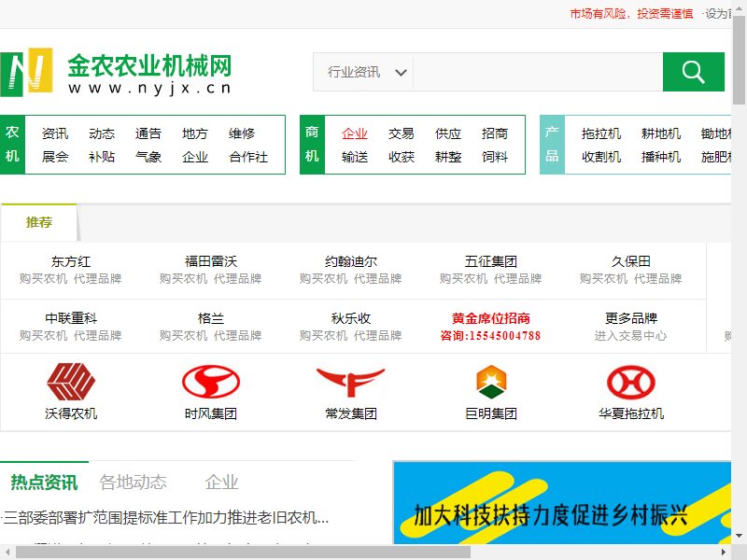Open the 格兰 brand link
This screenshot has height=560, width=747.
click(211, 318)
